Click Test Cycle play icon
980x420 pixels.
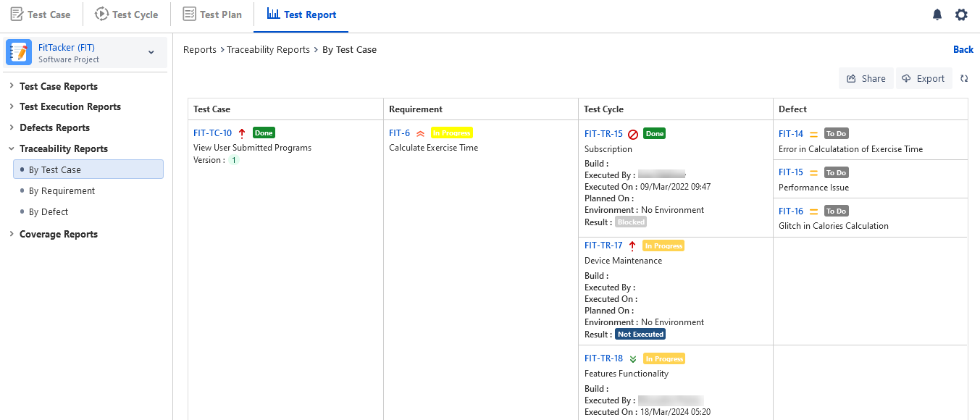[101, 14]
